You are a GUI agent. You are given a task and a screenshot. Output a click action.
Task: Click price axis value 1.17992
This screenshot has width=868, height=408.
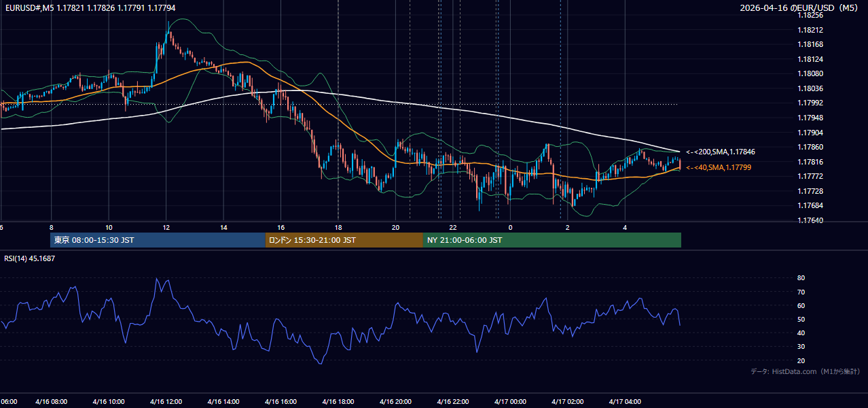pyautogui.click(x=810, y=103)
